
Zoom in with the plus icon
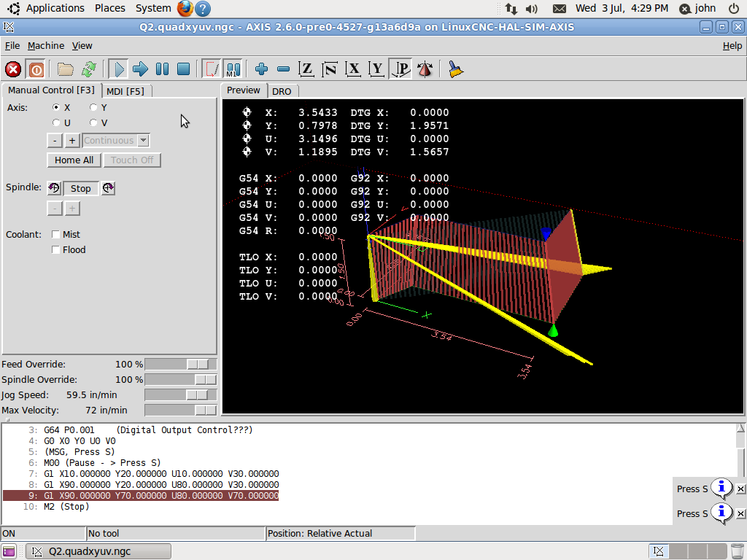[x=262, y=69]
